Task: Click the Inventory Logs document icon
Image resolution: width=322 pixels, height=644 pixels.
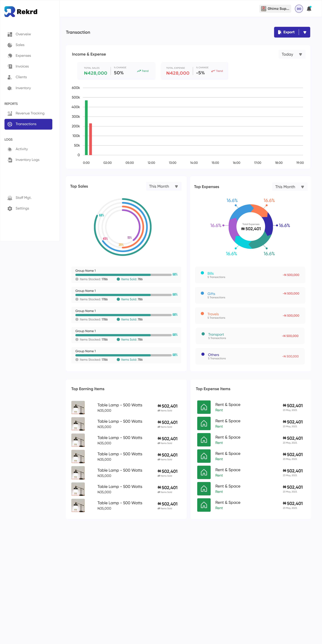Action: point(10,160)
